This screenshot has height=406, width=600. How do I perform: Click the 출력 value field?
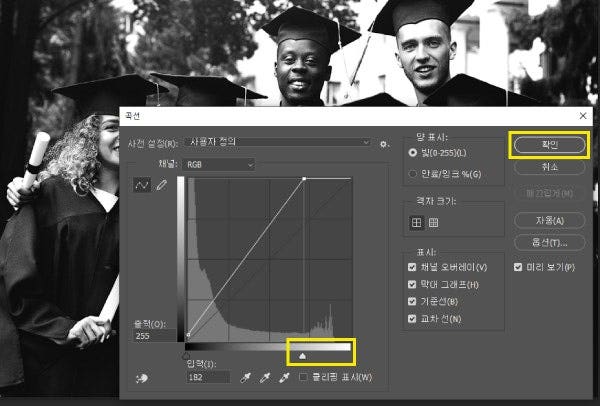pyautogui.click(x=155, y=336)
